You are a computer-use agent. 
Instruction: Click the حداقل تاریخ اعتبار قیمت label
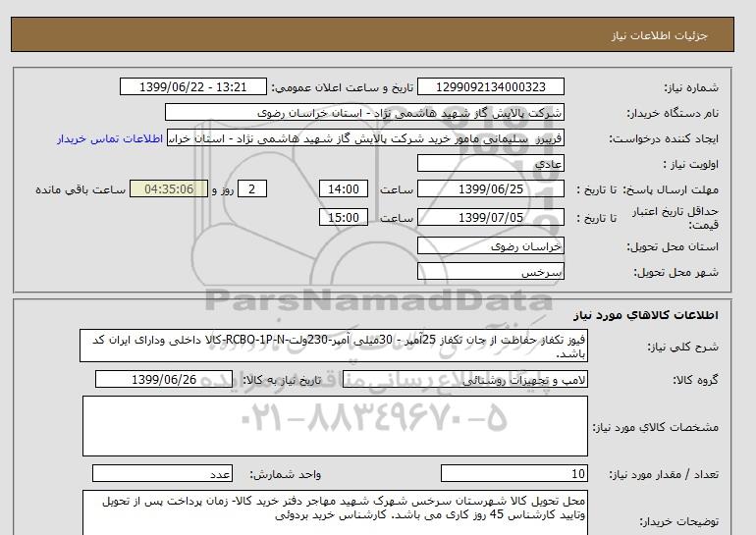675,218
